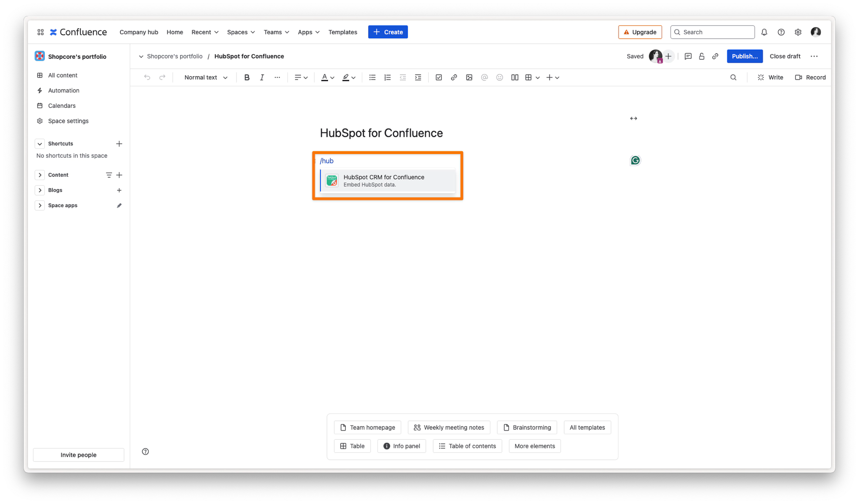Open the app switcher grid icon
The image size is (859, 504).
pos(41,32)
